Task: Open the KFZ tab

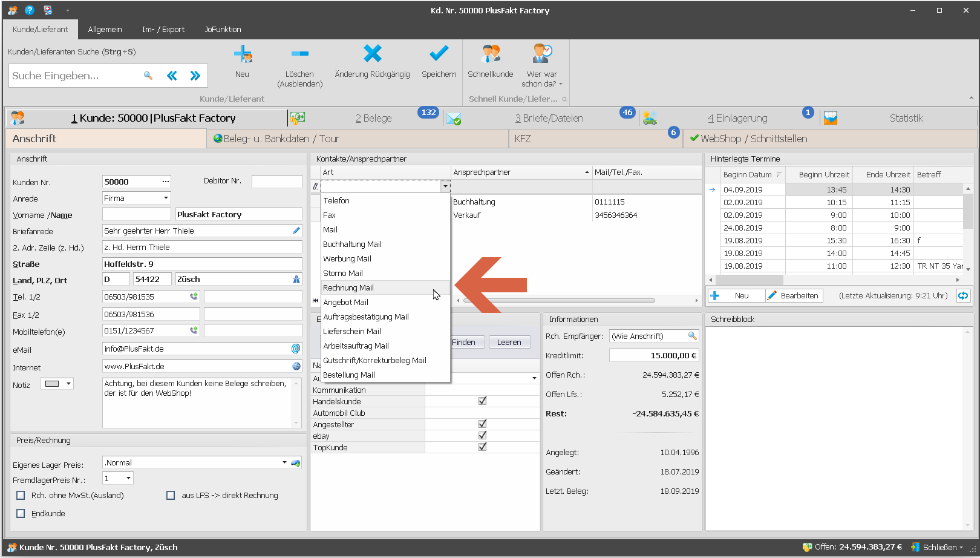Action: pyautogui.click(x=596, y=139)
